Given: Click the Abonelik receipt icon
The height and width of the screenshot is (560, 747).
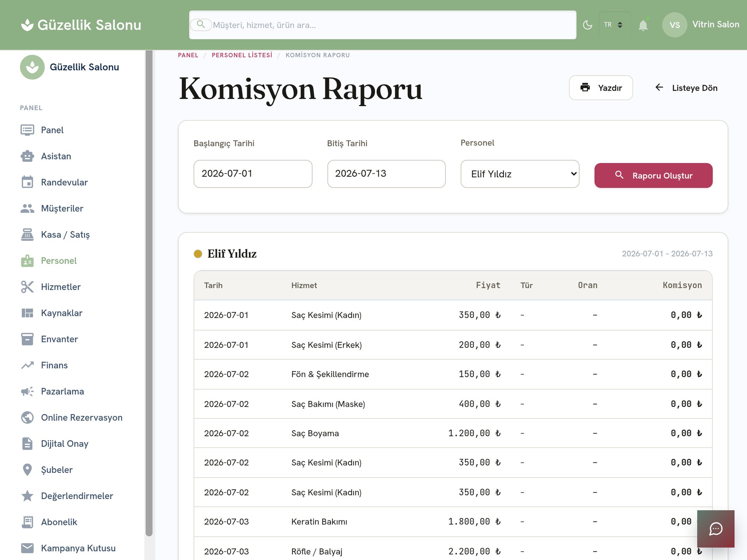Looking at the screenshot, I should pyautogui.click(x=27, y=522).
